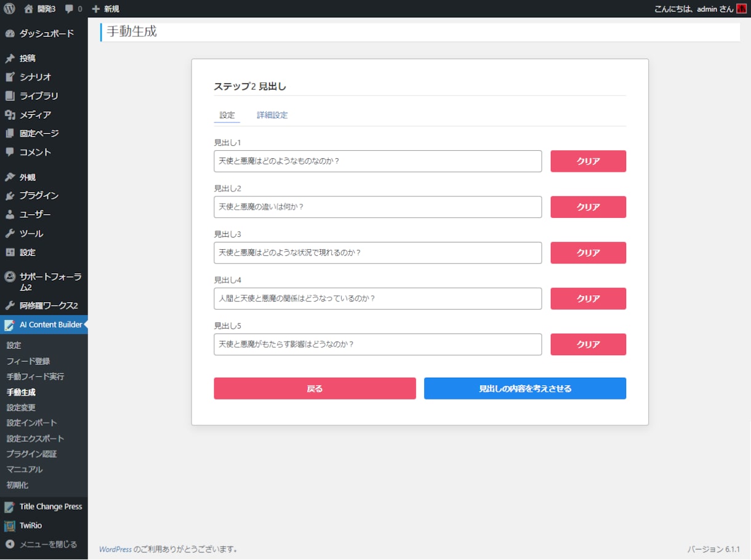Click the TwiRio icon

10,526
